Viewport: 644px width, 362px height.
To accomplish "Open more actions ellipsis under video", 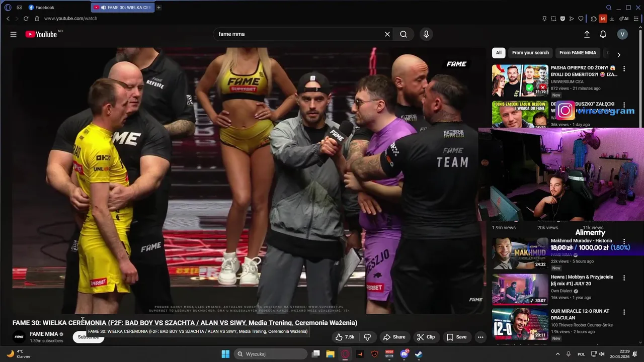I will 480,337.
